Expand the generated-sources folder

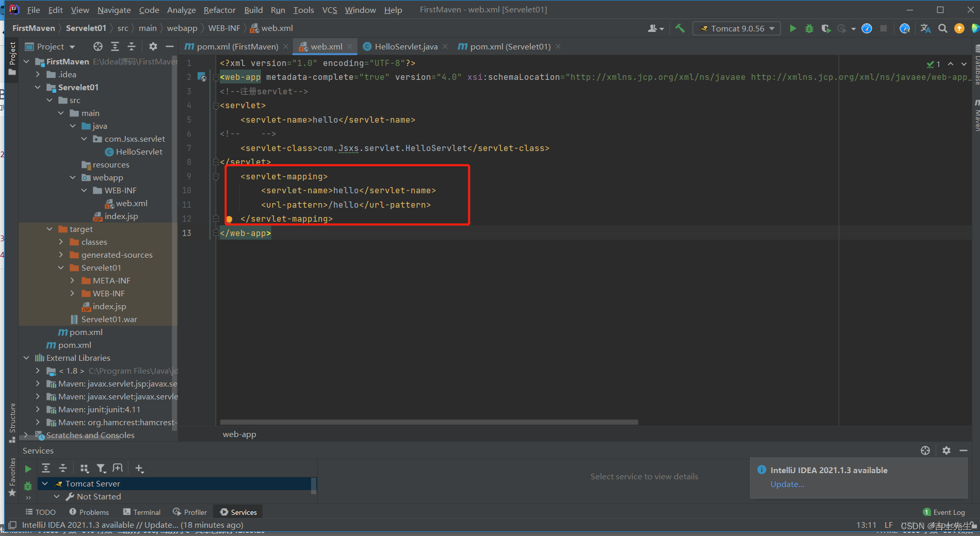pyautogui.click(x=61, y=255)
